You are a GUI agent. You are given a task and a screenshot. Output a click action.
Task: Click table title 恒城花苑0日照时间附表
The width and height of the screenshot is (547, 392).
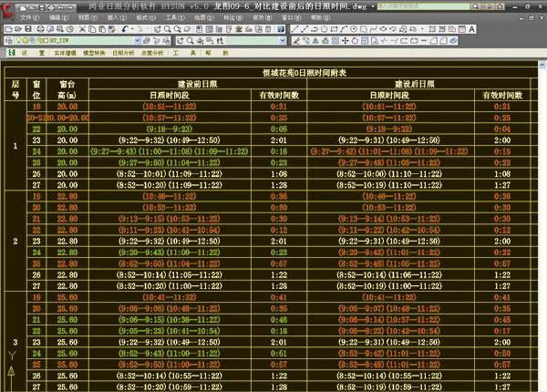point(304,73)
